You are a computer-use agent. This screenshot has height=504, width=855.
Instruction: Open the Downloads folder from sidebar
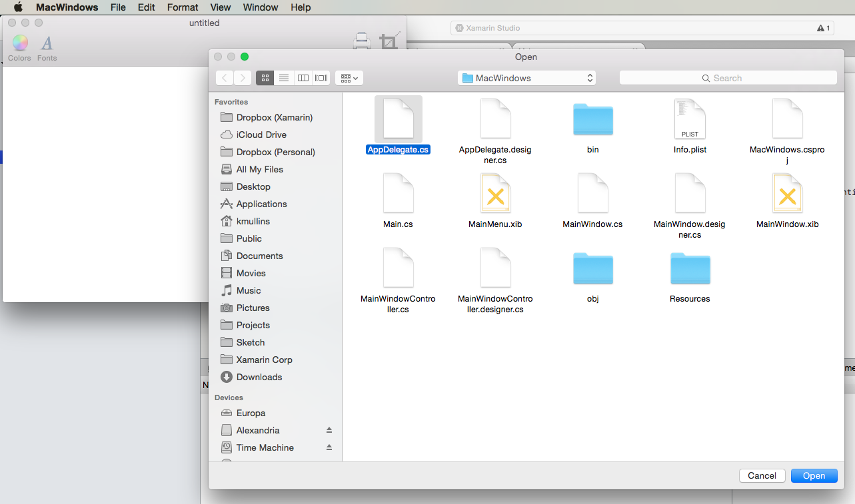point(259,377)
